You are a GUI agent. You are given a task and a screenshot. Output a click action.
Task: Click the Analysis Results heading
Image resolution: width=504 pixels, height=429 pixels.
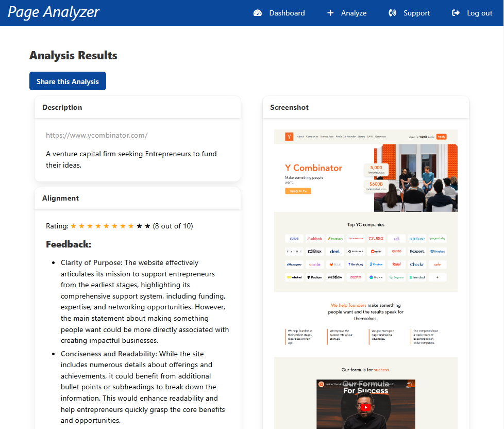click(x=73, y=55)
